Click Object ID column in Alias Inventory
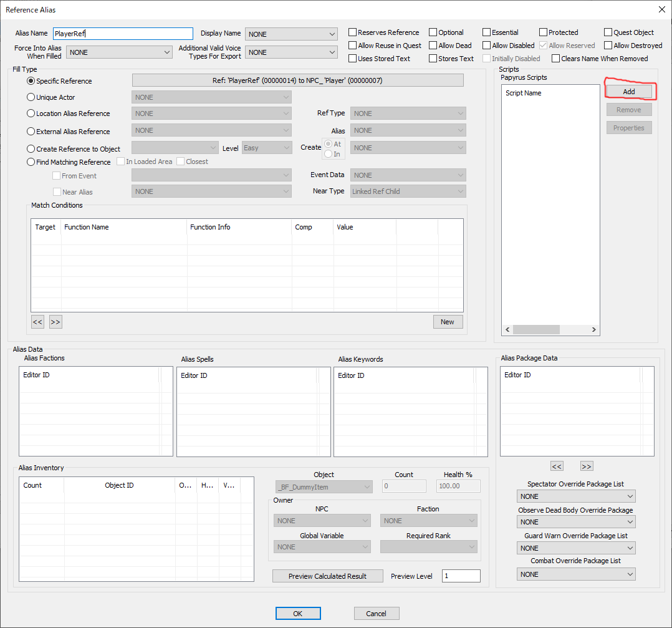672x628 pixels. 120,485
